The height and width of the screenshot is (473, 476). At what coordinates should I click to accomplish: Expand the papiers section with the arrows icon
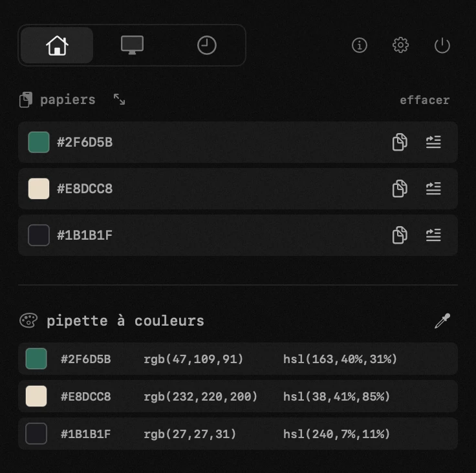tap(119, 100)
